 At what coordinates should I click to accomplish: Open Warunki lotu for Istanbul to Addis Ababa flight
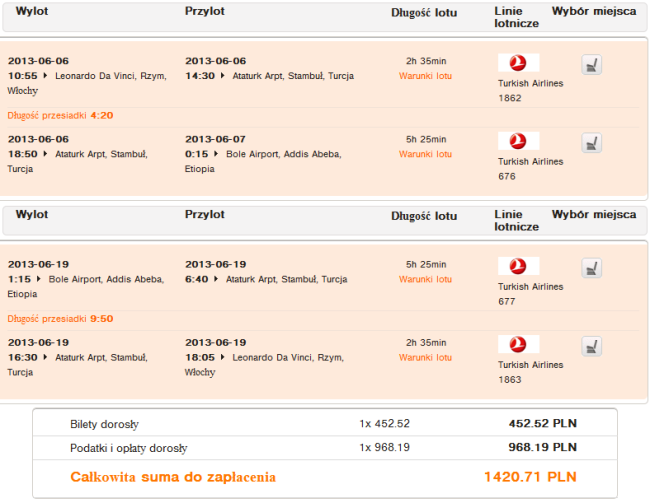coord(425,154)
